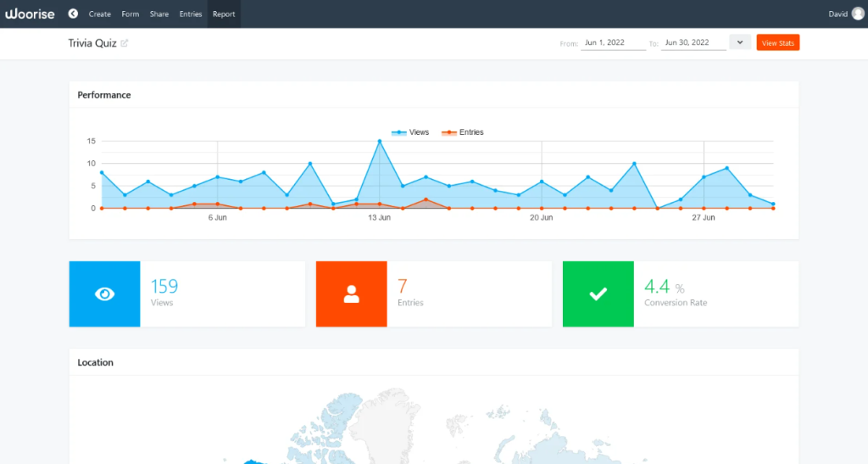The width and height of the screenshot is (868, 464).
Task: Set the From date field Jun 1, 2022
Action: 614,42
